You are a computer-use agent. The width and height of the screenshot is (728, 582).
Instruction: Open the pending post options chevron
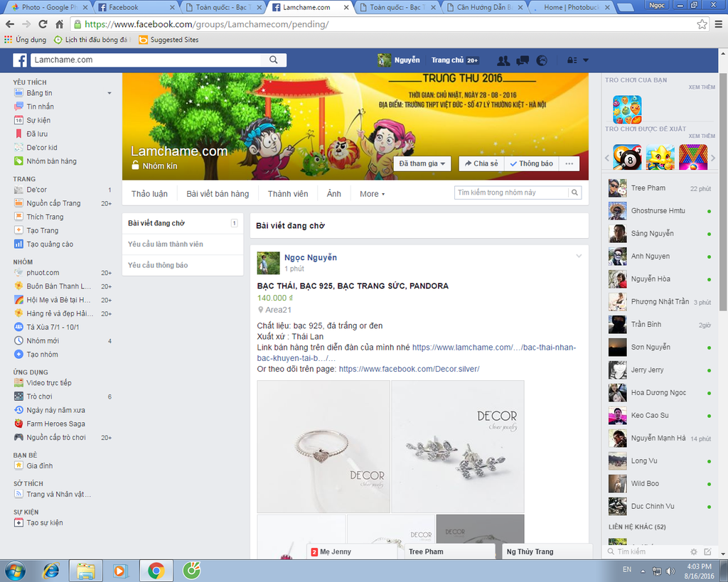[x=579, y=257]
